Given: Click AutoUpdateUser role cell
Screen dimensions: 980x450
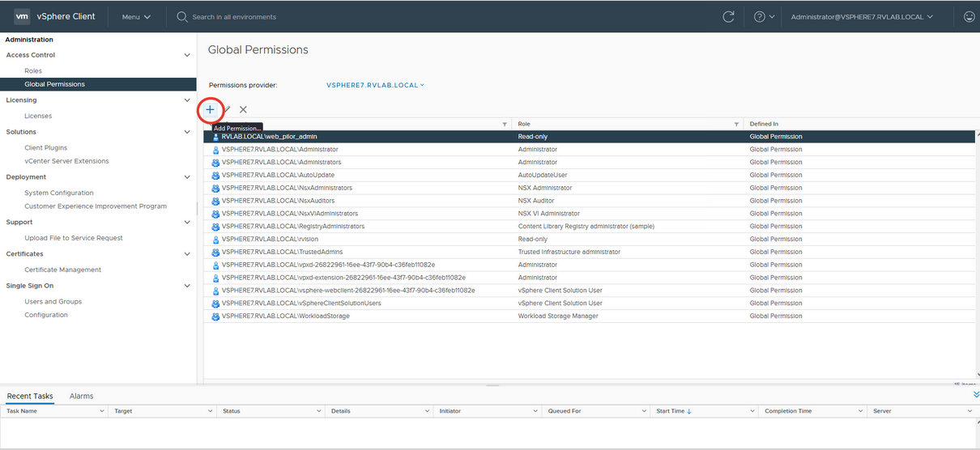Looking at the screenshot, I should [x=543, y=176].
